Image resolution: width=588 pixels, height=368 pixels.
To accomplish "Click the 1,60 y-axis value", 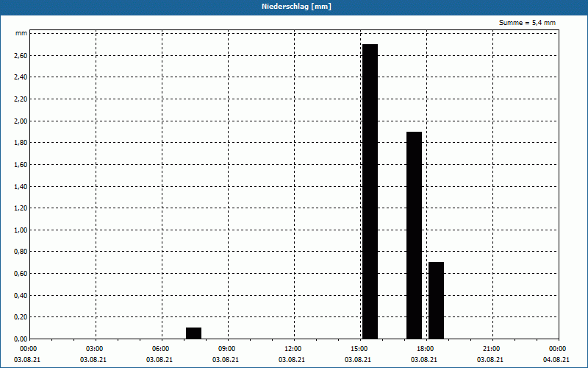I will pos(21,164).
